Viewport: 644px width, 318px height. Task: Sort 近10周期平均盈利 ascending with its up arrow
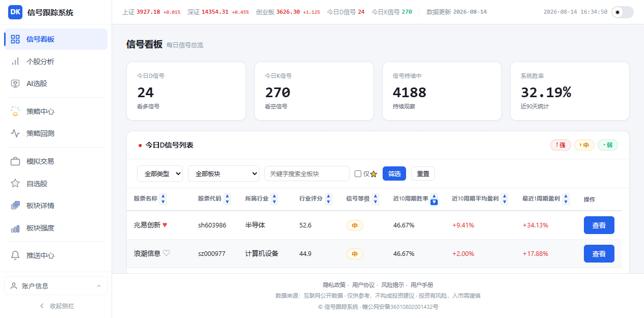[x=504, y=196]
